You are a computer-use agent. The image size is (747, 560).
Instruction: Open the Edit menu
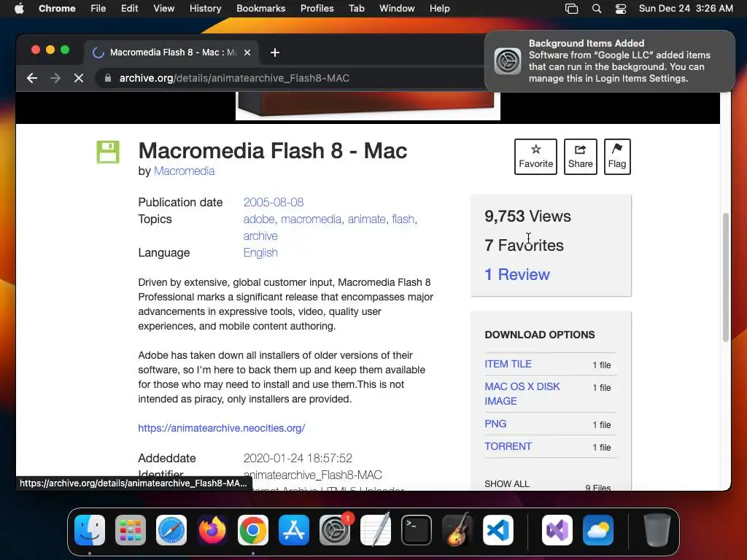129,9
